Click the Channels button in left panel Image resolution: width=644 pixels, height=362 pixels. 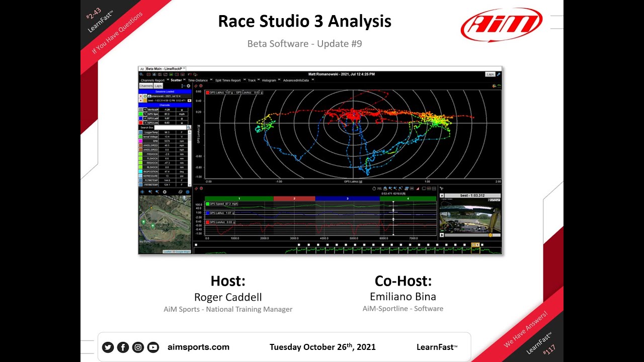(x=146, y=86)
